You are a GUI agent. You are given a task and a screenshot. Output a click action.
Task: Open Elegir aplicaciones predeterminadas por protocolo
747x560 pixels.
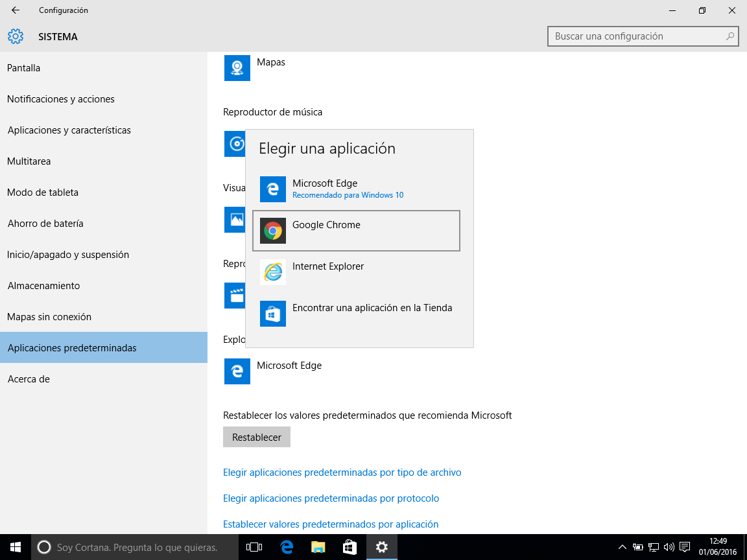(x=331, y=498)
